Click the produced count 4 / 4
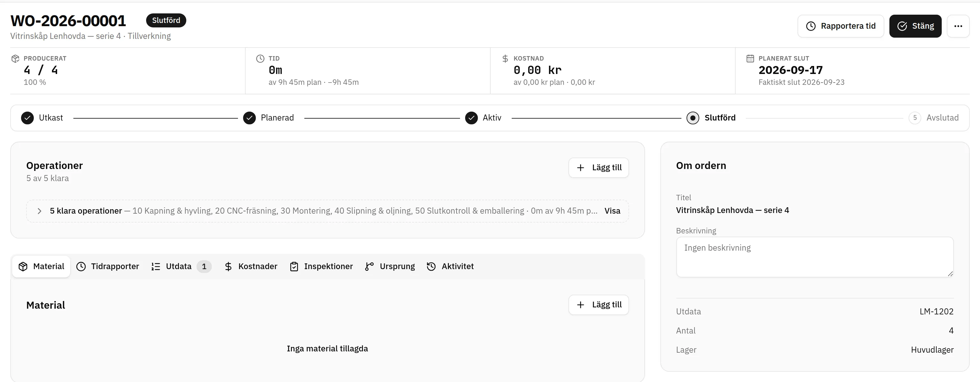 (x=41, y=70)
